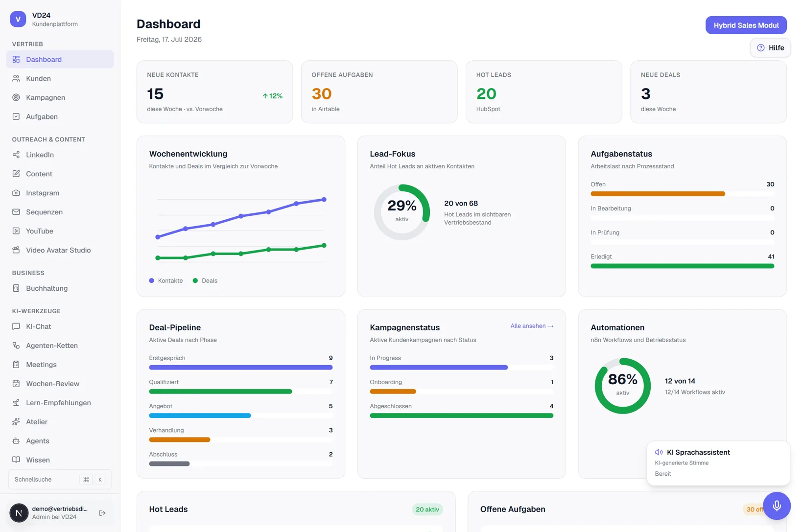Click the 'Bereit' status in Sprachassistent
The width and height of the screenshot is (803, 532).
(663, 474)
